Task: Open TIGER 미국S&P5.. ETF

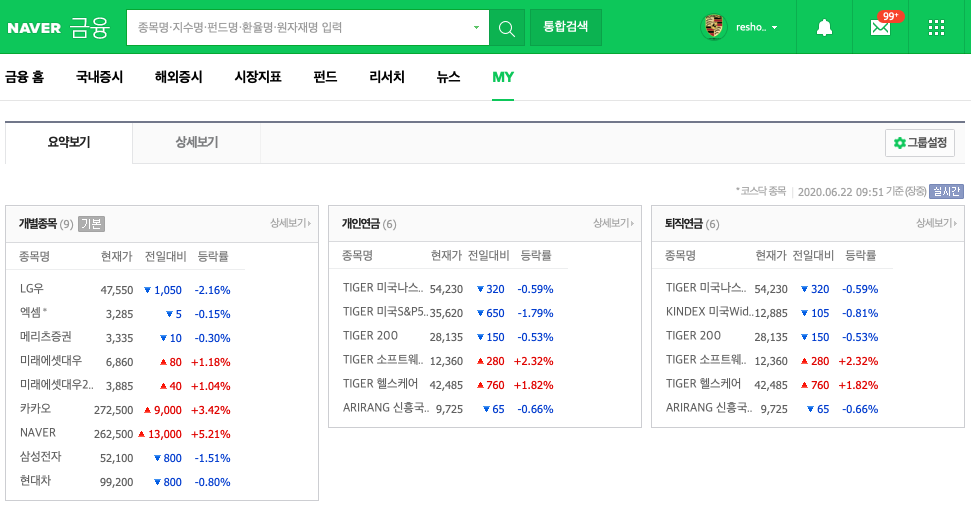Action: pyautogui.click(x=386, y=312)
